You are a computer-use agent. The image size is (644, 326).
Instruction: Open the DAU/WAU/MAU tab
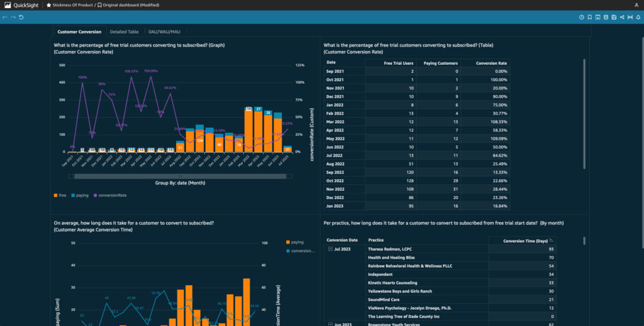click(164, 31)
